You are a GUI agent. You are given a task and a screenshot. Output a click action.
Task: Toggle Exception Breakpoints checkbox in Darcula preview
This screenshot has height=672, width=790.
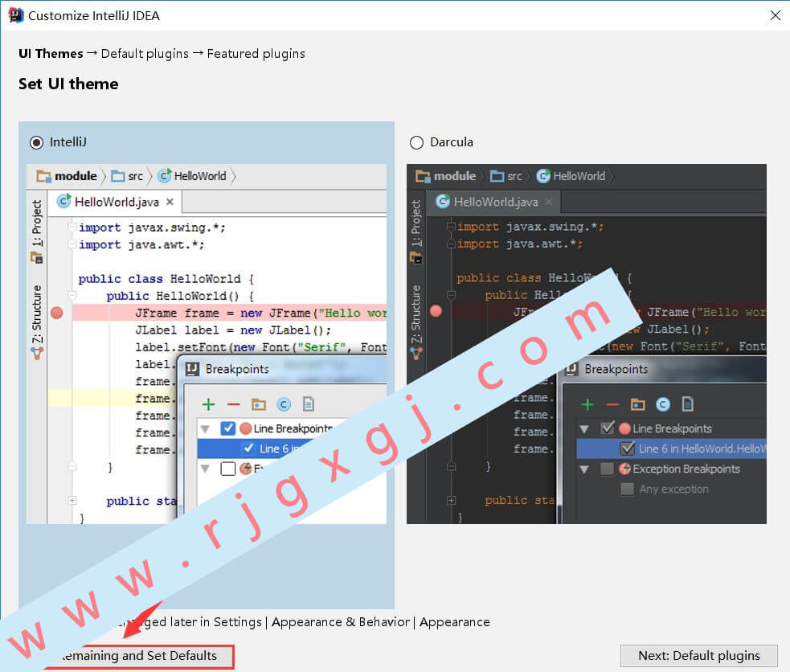coord(607,469)
